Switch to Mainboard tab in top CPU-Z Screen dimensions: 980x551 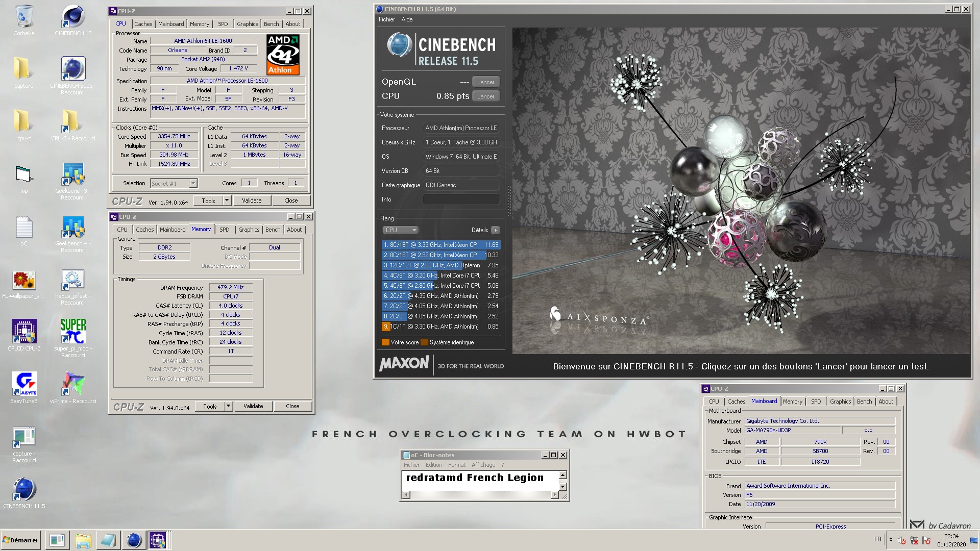(x=171, y=24)
